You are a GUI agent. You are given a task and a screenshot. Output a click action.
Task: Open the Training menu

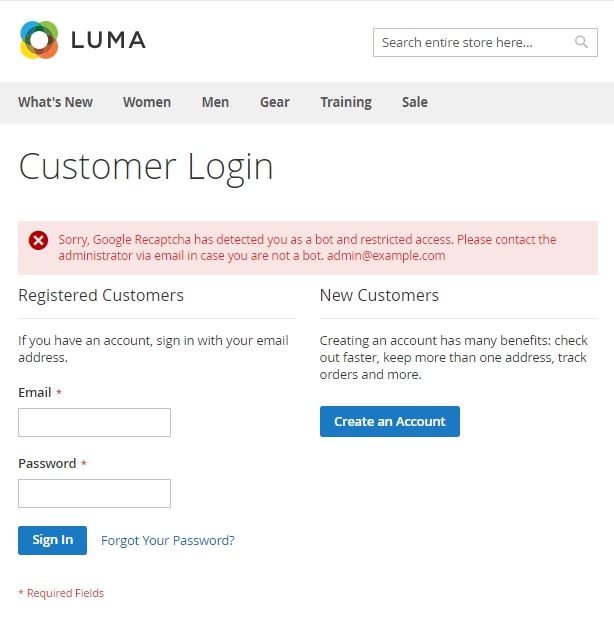click(x=346, y=102)
